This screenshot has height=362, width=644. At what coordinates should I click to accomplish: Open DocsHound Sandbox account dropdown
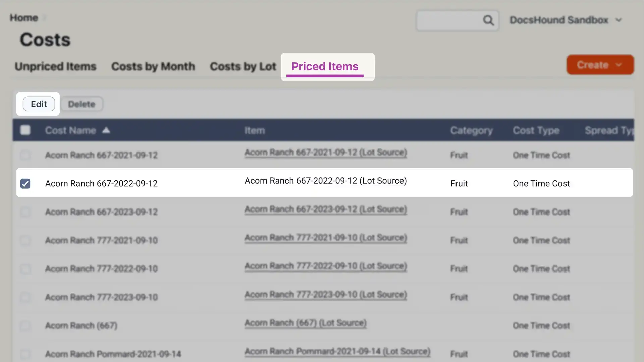tap(566, 19)
